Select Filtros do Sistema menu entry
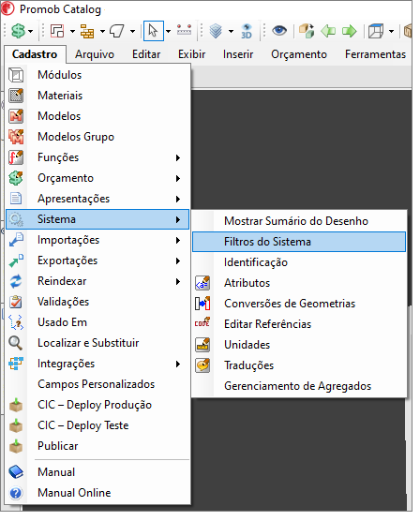This screenshot has width=420, height=521. (x=299, y=242)
